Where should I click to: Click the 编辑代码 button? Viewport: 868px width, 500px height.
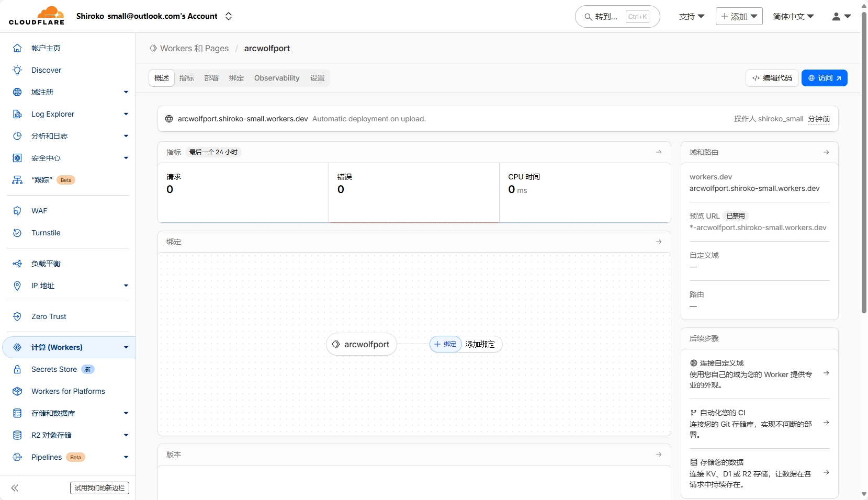(772, 78)
